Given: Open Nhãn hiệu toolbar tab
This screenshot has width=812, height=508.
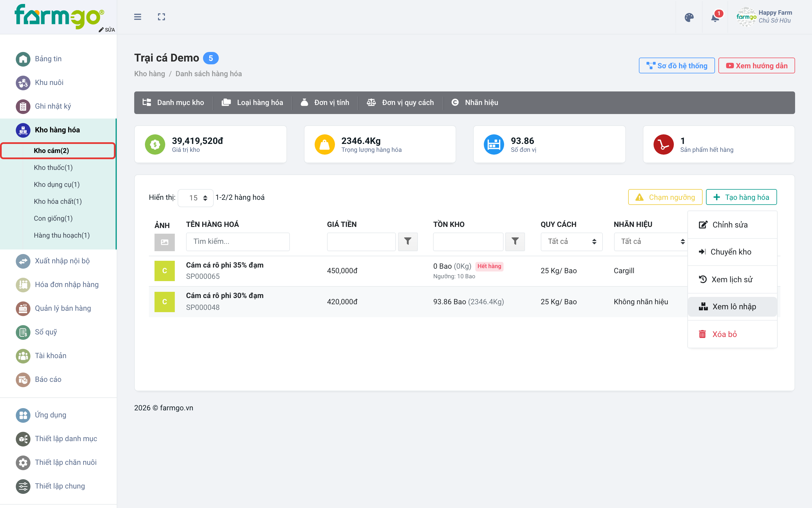Looking at the screenshot, I should 475,102.
